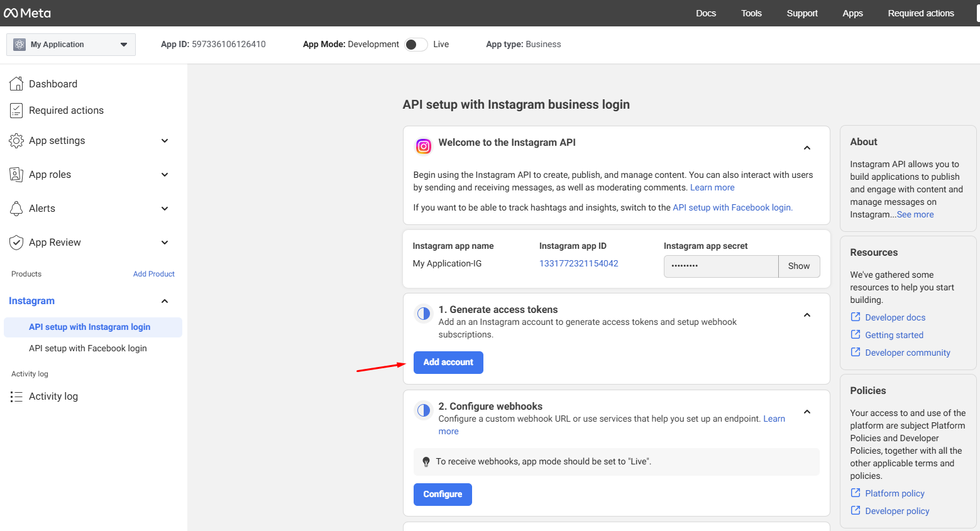Open the Docs menu in top bar
The image size is (980, 531).
[705, 13]
